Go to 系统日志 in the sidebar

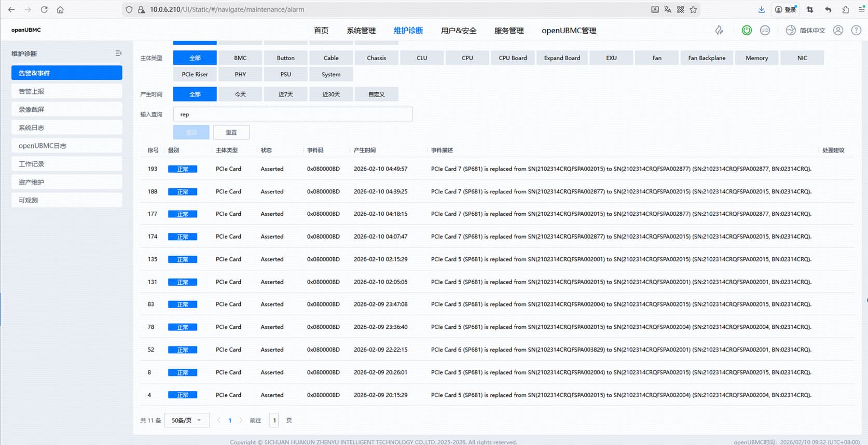pyautogui.click(x=66, y=128)
